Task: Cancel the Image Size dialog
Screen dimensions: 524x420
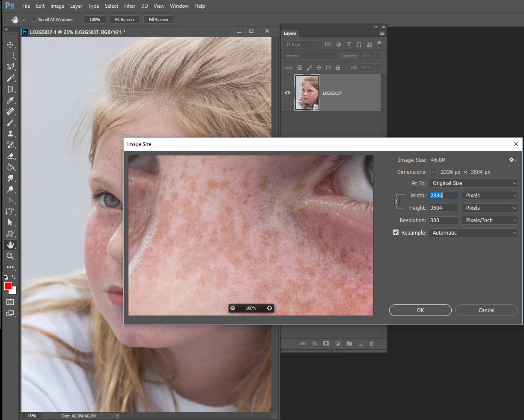Action: coord(486,310)
